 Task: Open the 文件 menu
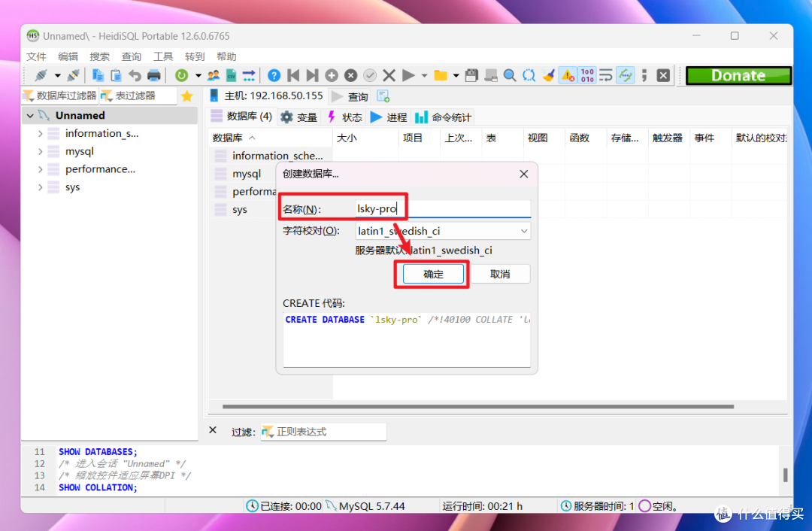tap(36, 56)
